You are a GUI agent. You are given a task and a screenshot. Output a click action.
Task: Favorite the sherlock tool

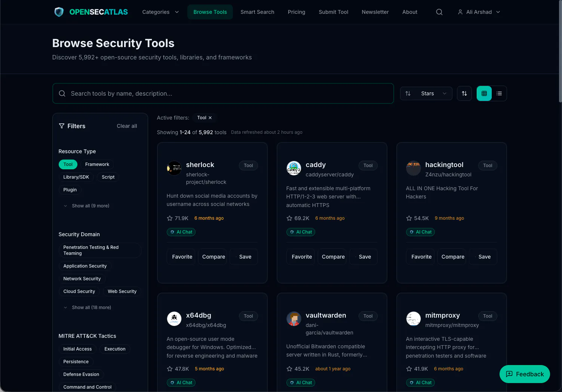click(x=181, y=257)
